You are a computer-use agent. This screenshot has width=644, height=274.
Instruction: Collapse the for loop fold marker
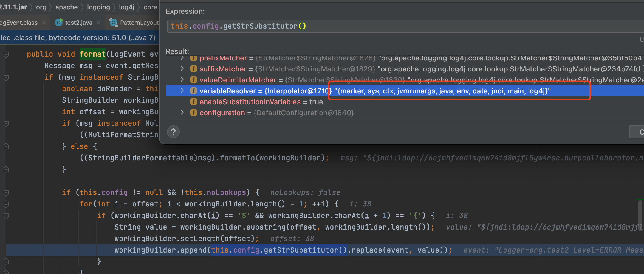[x=6, y=204]
